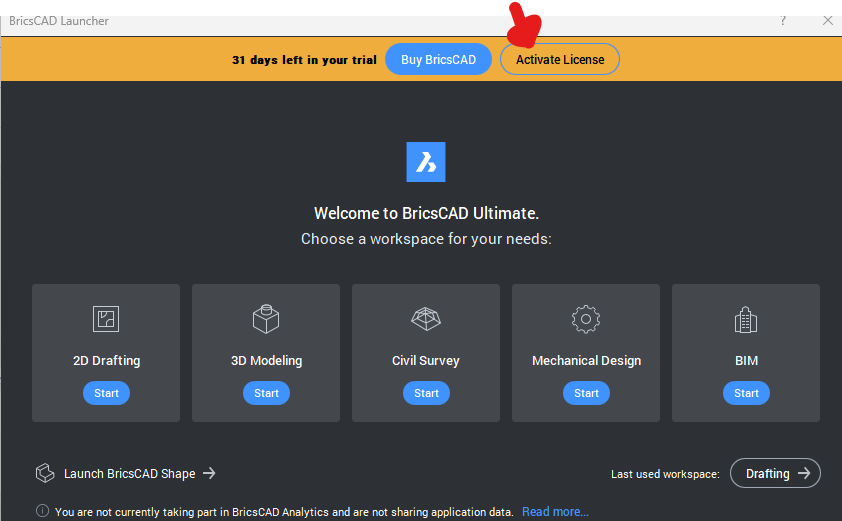This screenshot has height=521, width=842.
Task: Start the Civil Survey workspace
Action: click(x=426, y=393)
